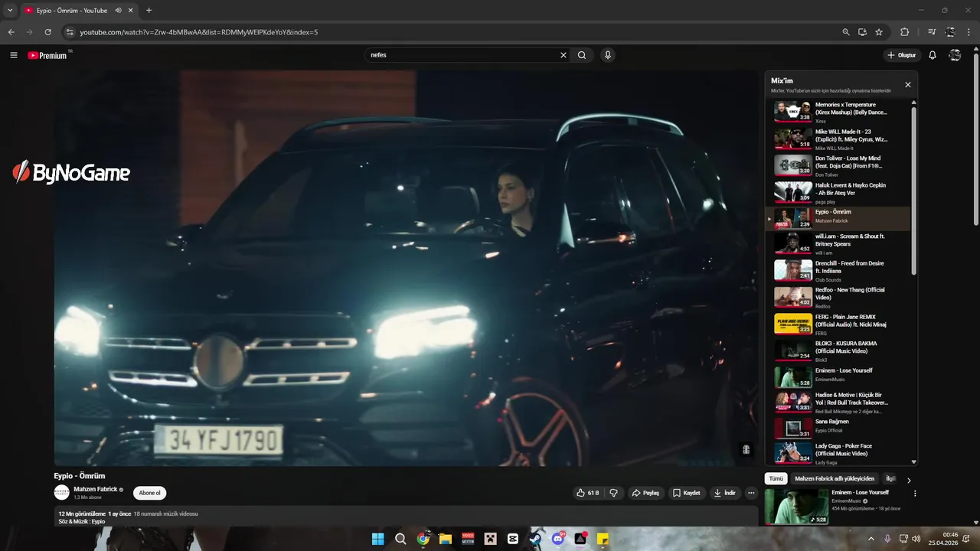The image size is (980, 551).
Task: Start voice search with microphone icon
Action: [607, 55]
